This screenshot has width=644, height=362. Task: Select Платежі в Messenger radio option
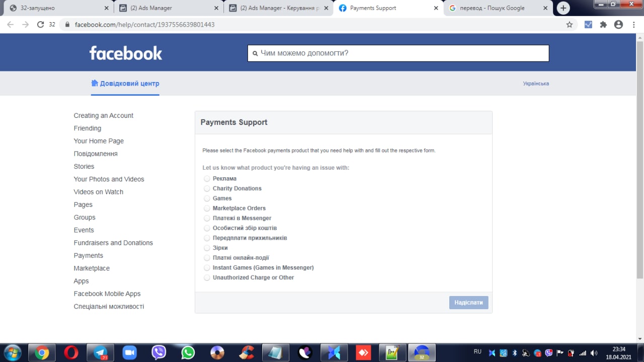pos(207,218)
